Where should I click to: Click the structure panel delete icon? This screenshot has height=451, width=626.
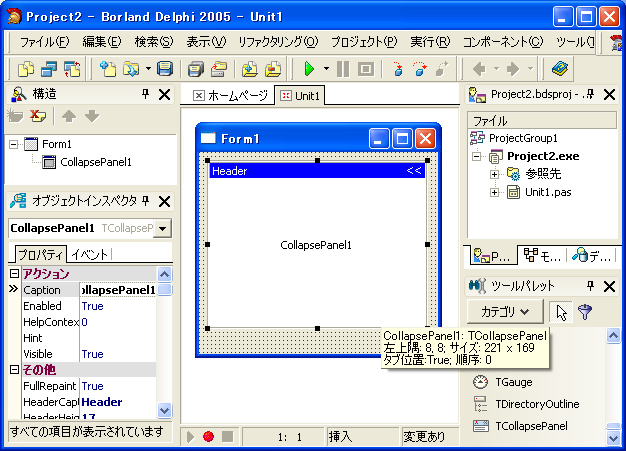[x=38, y=116]
